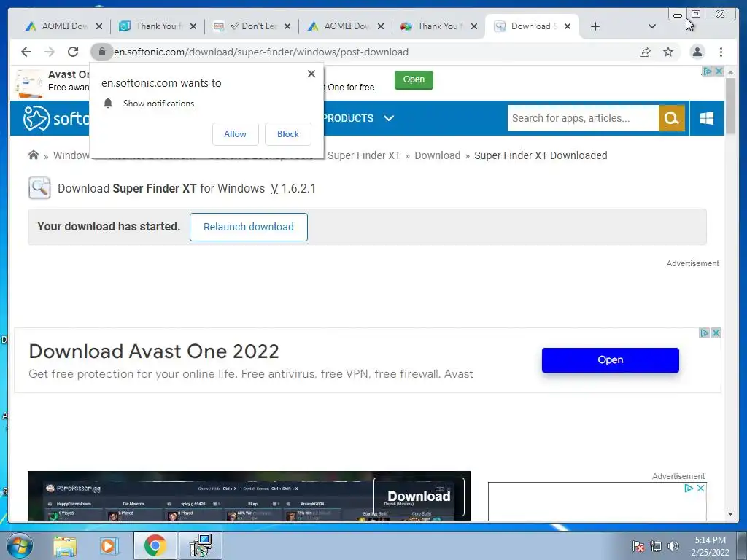Open Super Finder XT breadcrumb link

click(364, 155)
